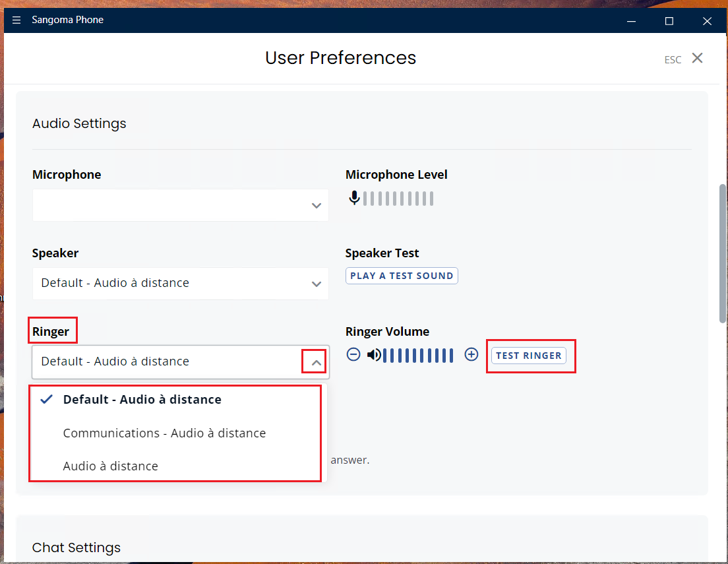This screenshot has height=564, width=728.
Task: Select Default - Audio à distance option
Action: point(175,400)
